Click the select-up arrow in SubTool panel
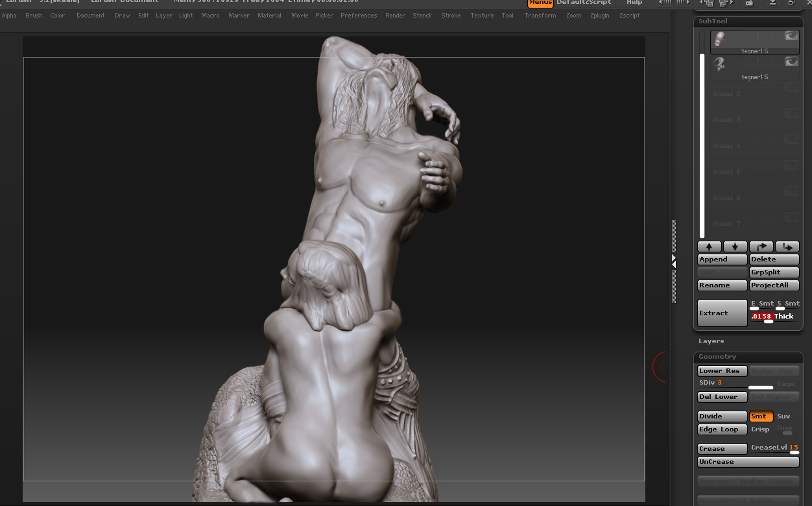This screenshot has width=812, height=506. click(x=710, y=247)
